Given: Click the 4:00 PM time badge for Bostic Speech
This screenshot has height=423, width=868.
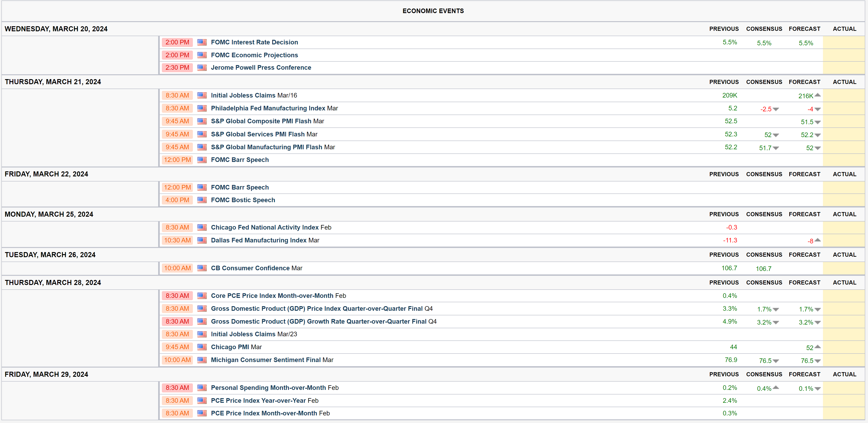Looking at the screenshot, I should [177, 200].
